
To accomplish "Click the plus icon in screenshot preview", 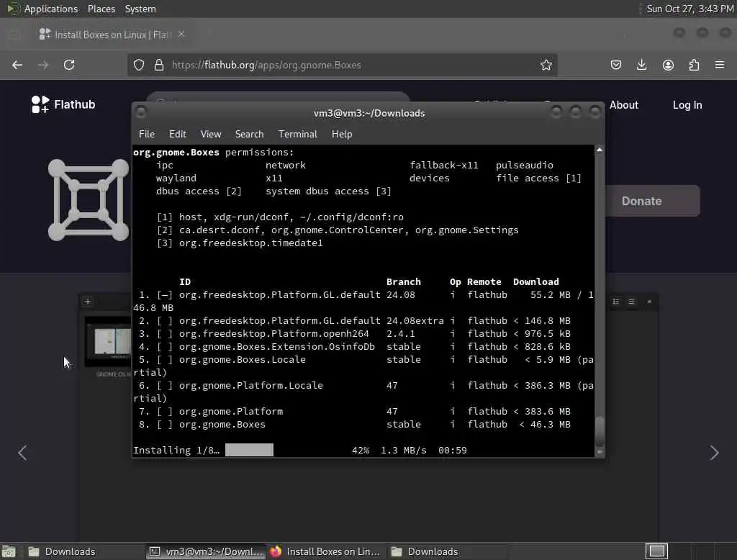I will click(87, 302).
